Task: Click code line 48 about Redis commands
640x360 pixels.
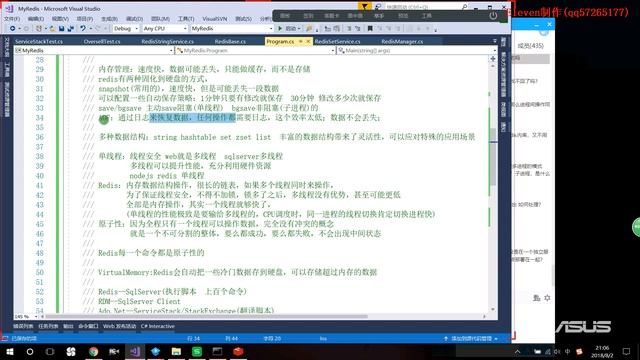Action: click(x=151, y=253)
